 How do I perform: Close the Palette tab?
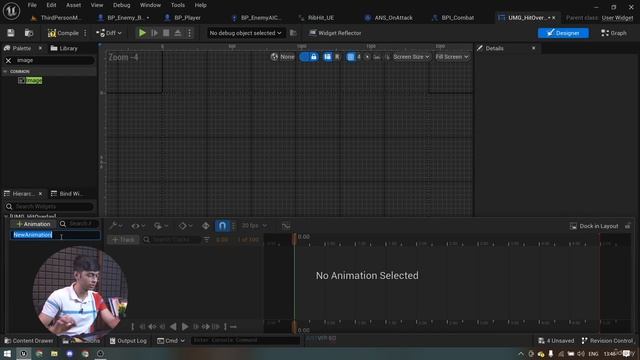point(40,48)
